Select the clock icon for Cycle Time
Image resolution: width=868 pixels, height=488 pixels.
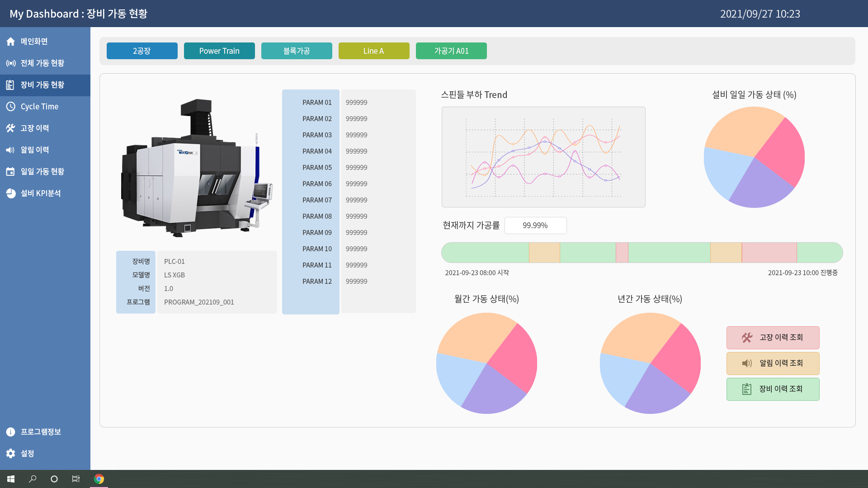point(11,107)
